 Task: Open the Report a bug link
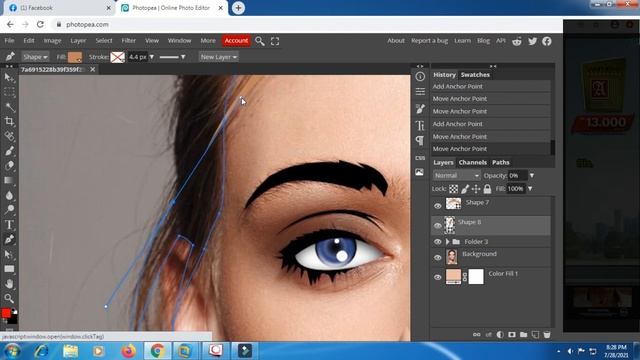pyautogui.click(x=429, y=41)
